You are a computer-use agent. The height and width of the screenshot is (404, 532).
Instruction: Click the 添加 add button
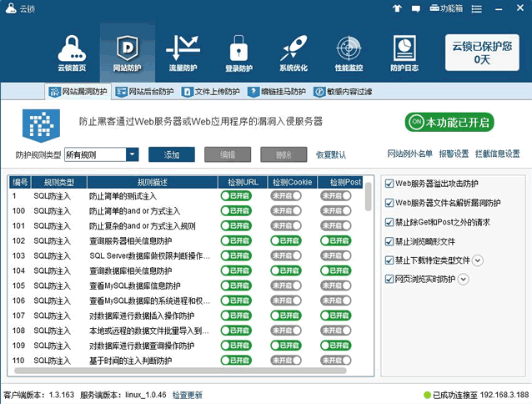pyautogui.click(x=172, y=154)
